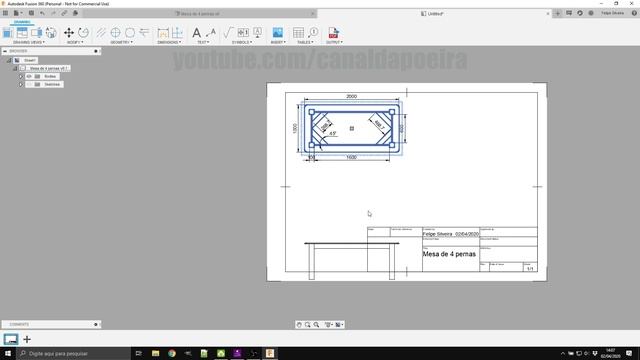The width and height of the screenshot is (640, 360).
Task: Select the Drawing ribbon tab
Action: pos(22,22)
